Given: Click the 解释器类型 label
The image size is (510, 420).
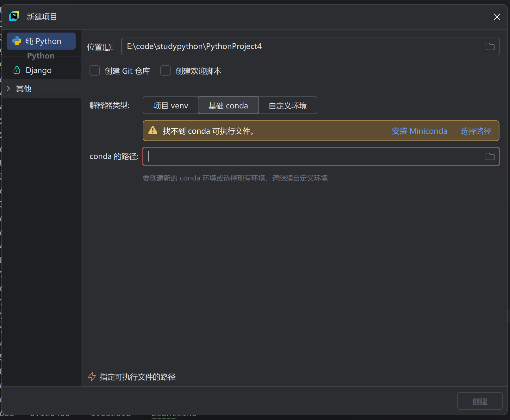Looking at the screenshot, I should [109, 105].
